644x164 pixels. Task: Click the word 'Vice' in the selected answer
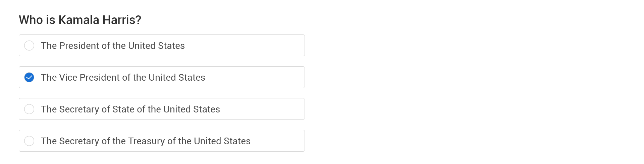(68, 77)
